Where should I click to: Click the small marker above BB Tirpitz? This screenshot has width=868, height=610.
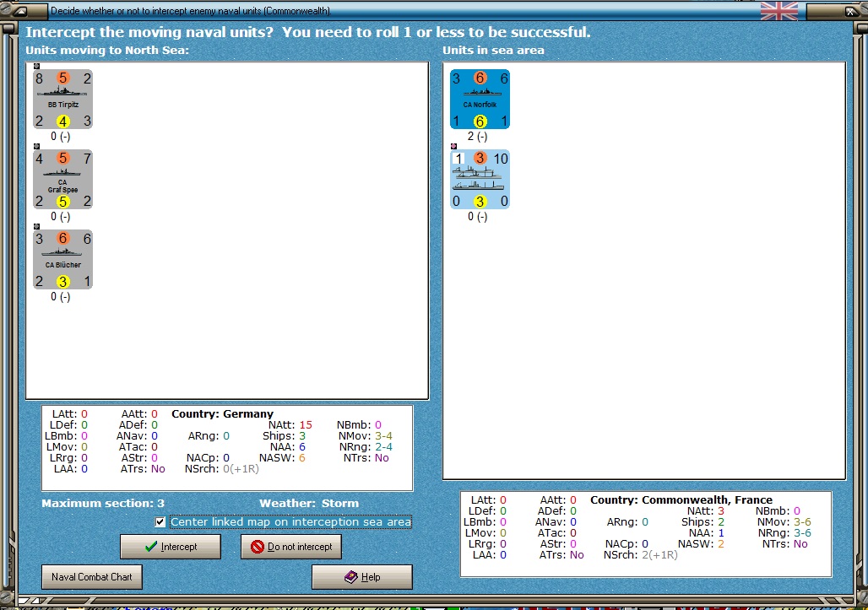tap(36, 67)
